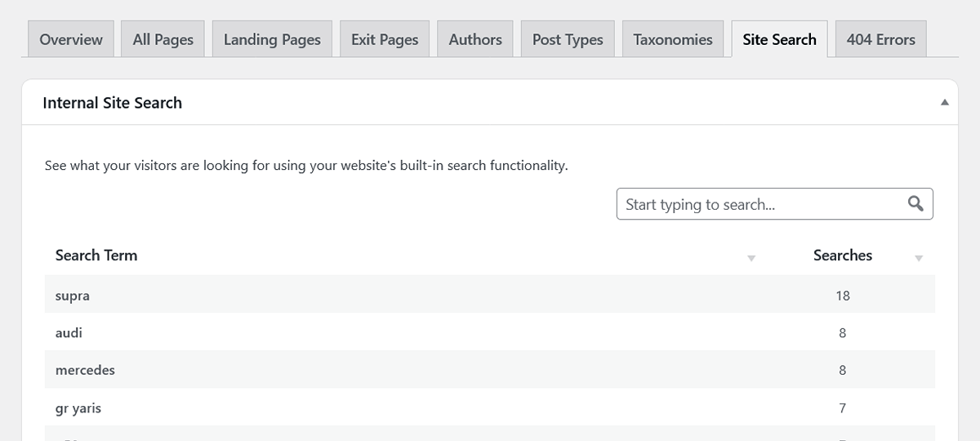The width and height of the screenshot is (980, 441).
Task: Go to the Exit Pages tab
Action: pos(385,39)
